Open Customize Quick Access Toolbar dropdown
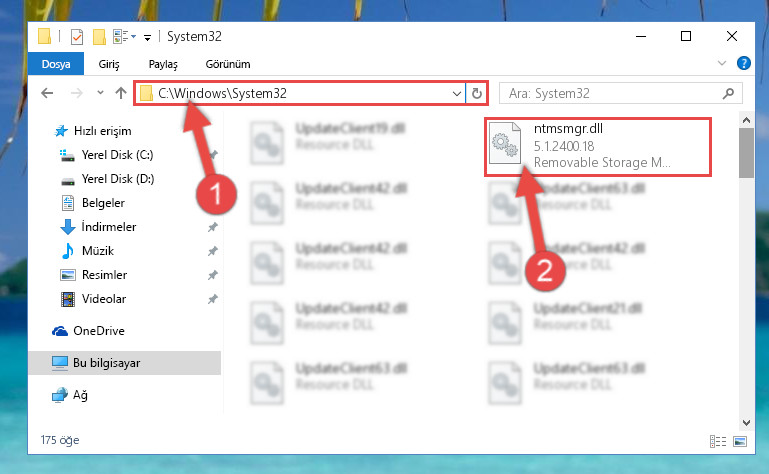The height and width of the screenshot is (474, 769). [147, 37]
